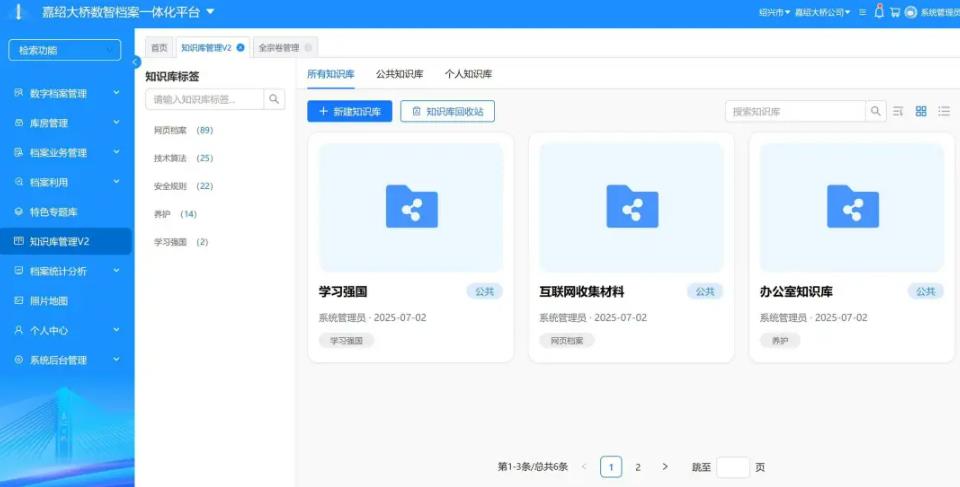Select the 特色专题库 sidebar item
This screenshot has width=960, height=487.
(x=54, y=212)
